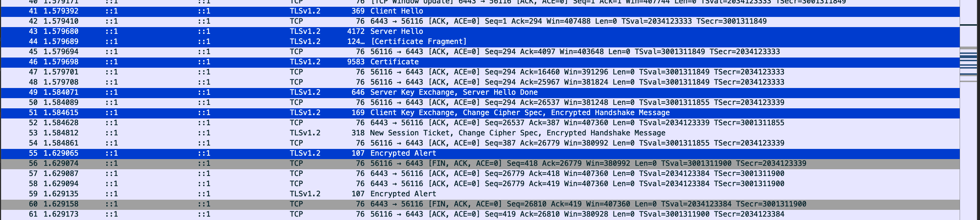980x220 pixels.
Task: Select New Session Ticket packet 53
Action: pos(480,133)
